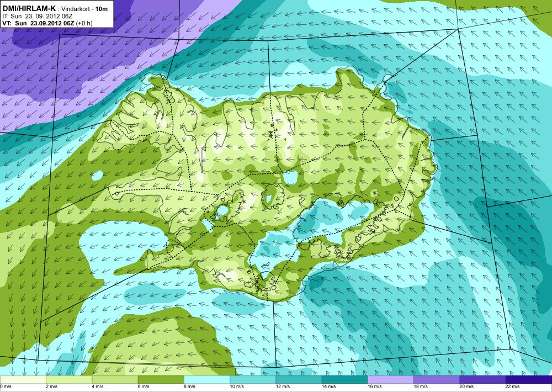Click the '0 m/s' legend label
The width and height of the screenshot is (552, 392).
(6, 386)
